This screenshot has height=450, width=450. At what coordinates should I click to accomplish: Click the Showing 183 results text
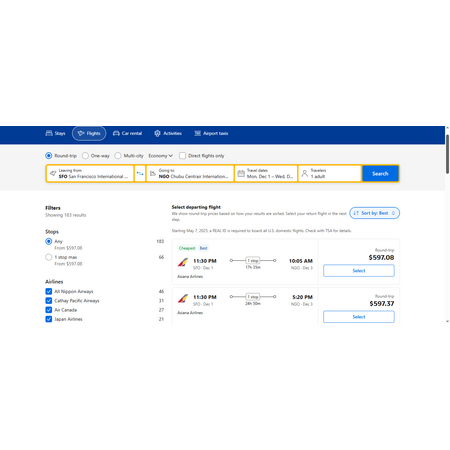pos(66,215)
